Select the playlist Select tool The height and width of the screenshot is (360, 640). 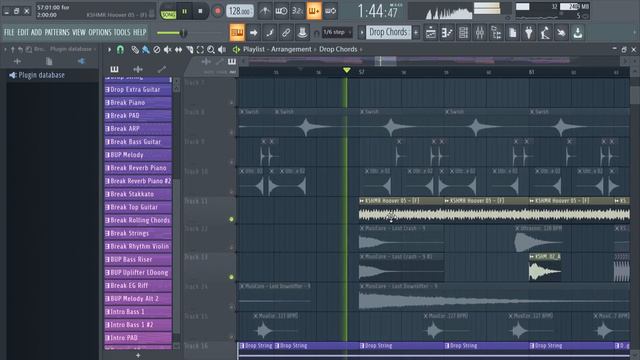200,49
